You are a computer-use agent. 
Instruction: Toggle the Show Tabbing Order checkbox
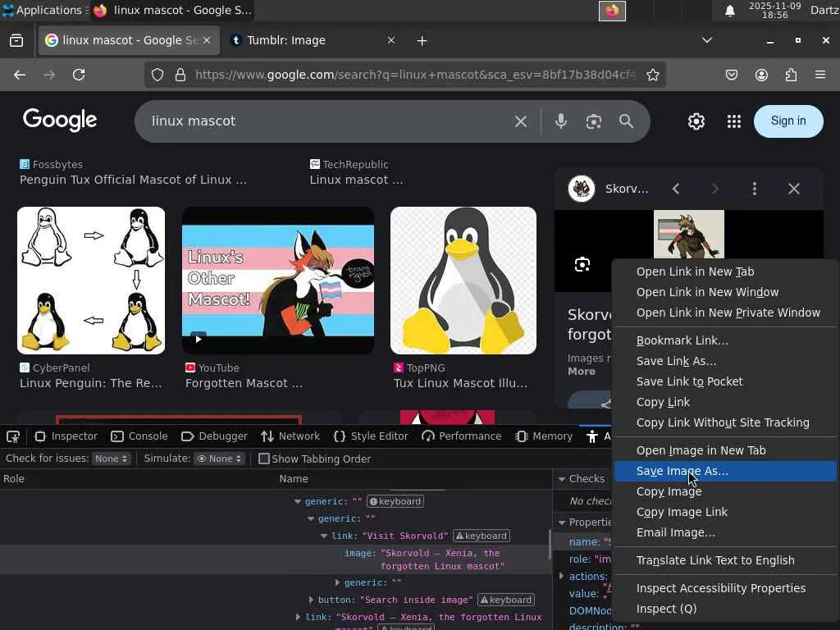263,459
